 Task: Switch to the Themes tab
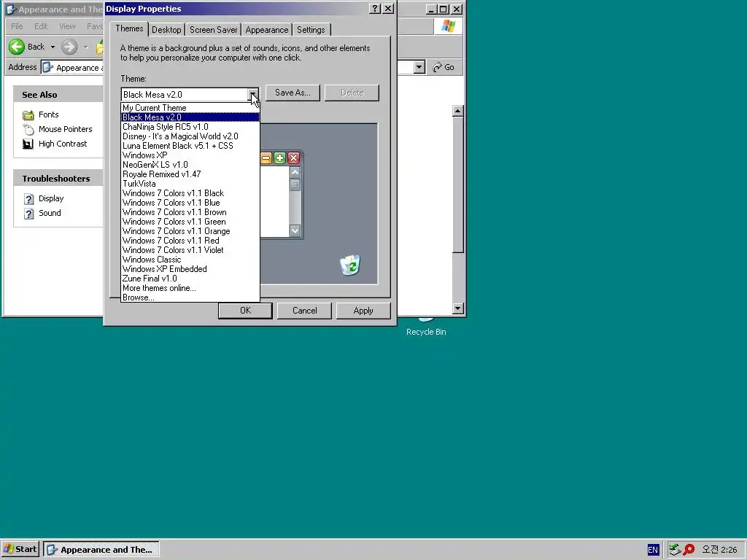click(x=129, y=28)
